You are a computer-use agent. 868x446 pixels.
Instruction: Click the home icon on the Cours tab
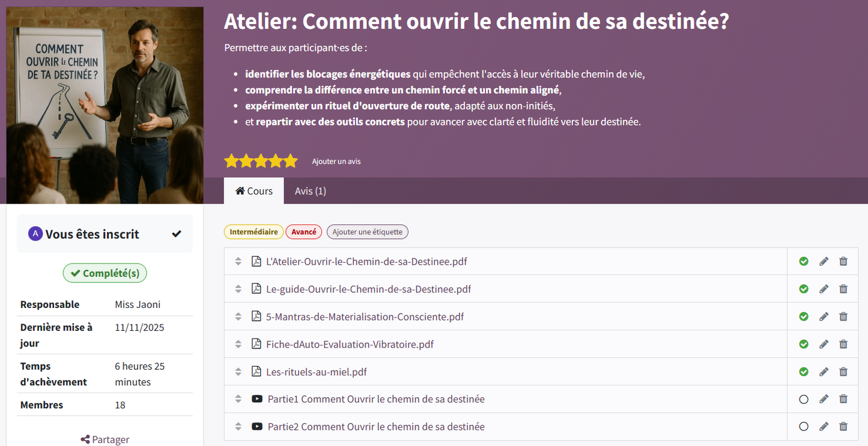click(x=240, y=190)
